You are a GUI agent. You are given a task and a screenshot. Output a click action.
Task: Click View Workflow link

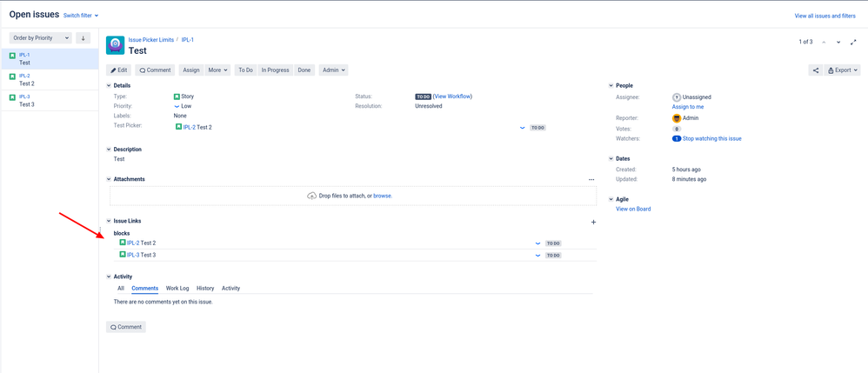tap(452, 97)
